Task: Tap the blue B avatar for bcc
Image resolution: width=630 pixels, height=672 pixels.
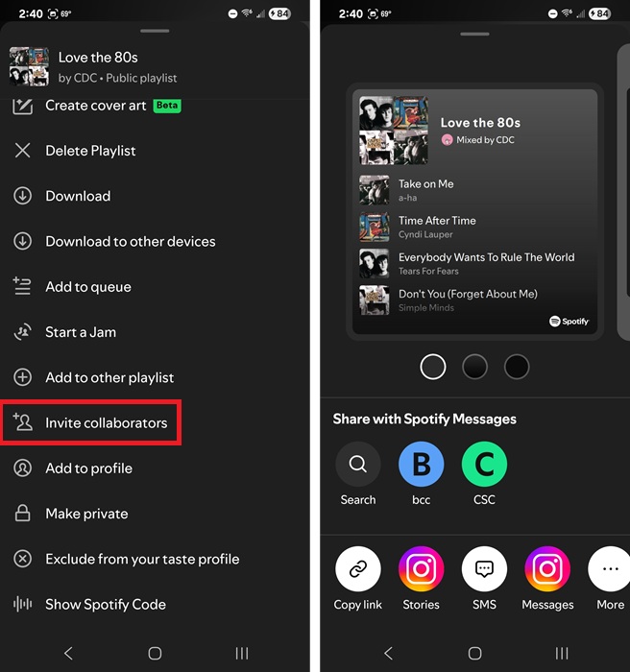Action: [x=422, y=464]
